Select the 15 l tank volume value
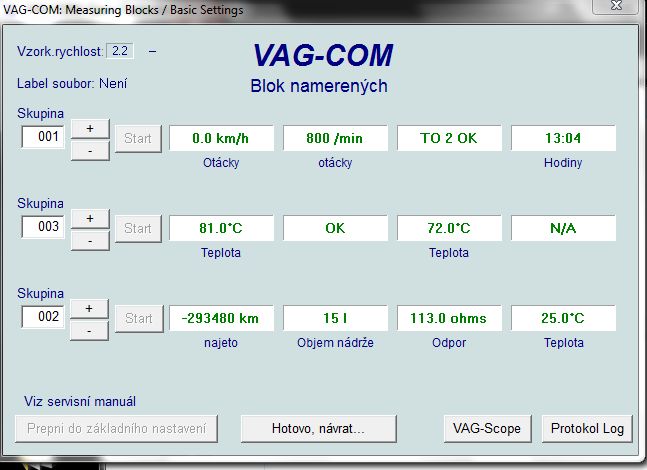The height and width of the screenshot is (470, 647). (x=335, y=318)
